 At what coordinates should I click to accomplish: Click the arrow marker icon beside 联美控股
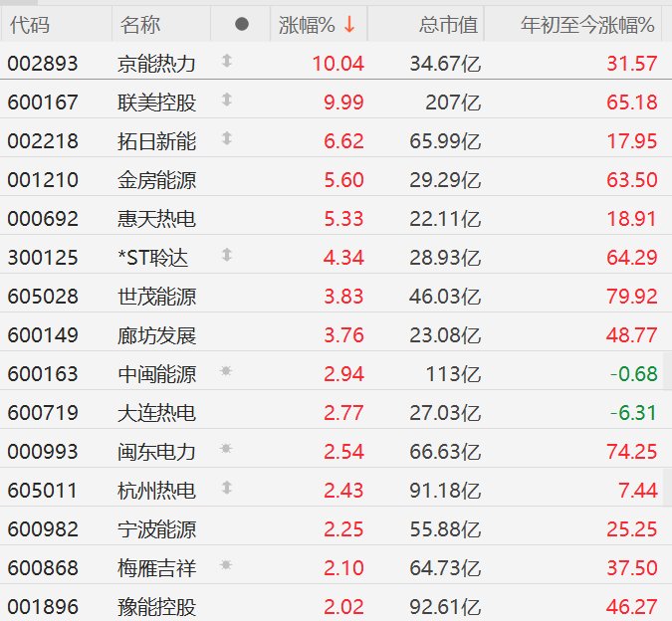pos(226,101)
